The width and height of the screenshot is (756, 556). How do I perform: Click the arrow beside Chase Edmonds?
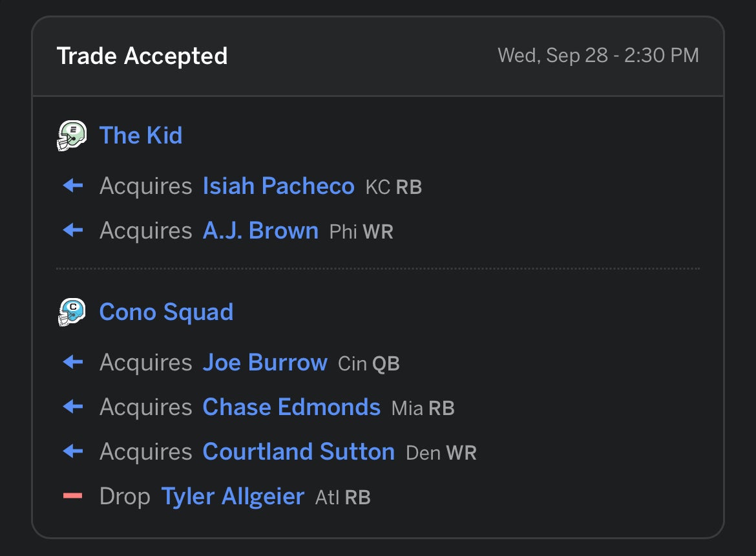tap(73, 407)
